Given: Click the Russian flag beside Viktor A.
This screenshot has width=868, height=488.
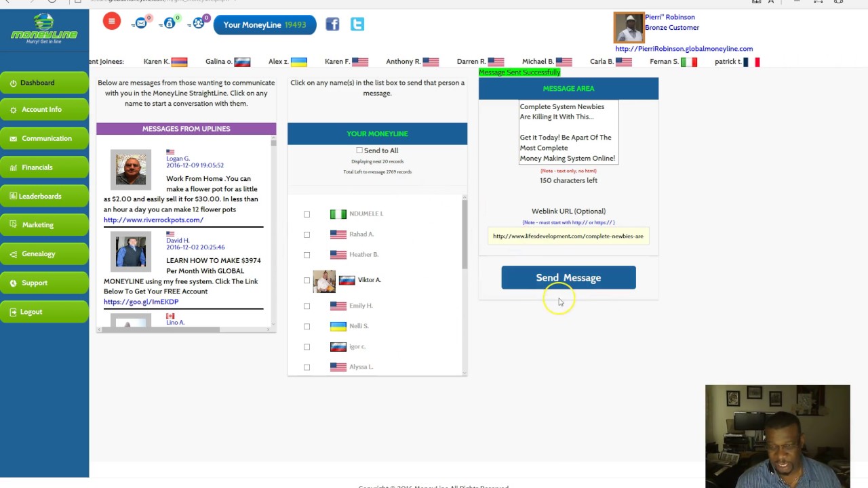Looking at the screenshot, I should pyautogui.click(x=347, y=280).
